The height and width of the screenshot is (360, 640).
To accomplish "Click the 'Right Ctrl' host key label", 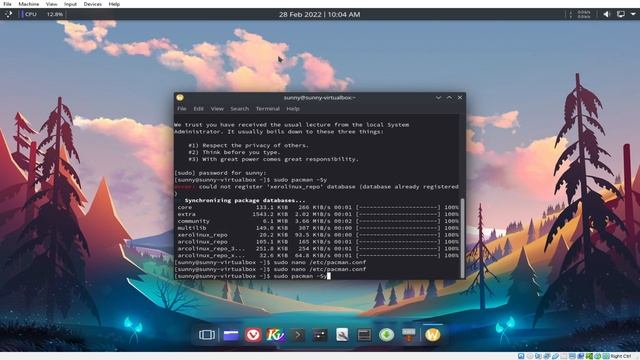I will [621, 356].
